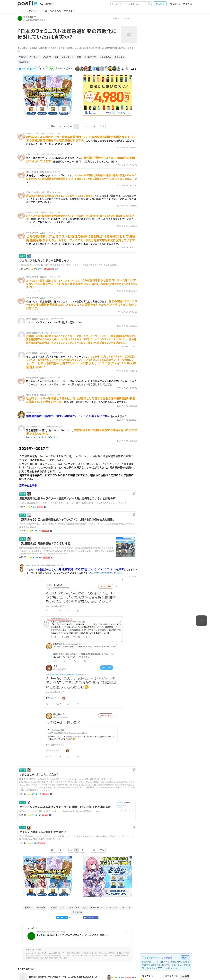Click the bottom ツイート share button
Viewport: 210px width, 980px height.
click(62, 918)
